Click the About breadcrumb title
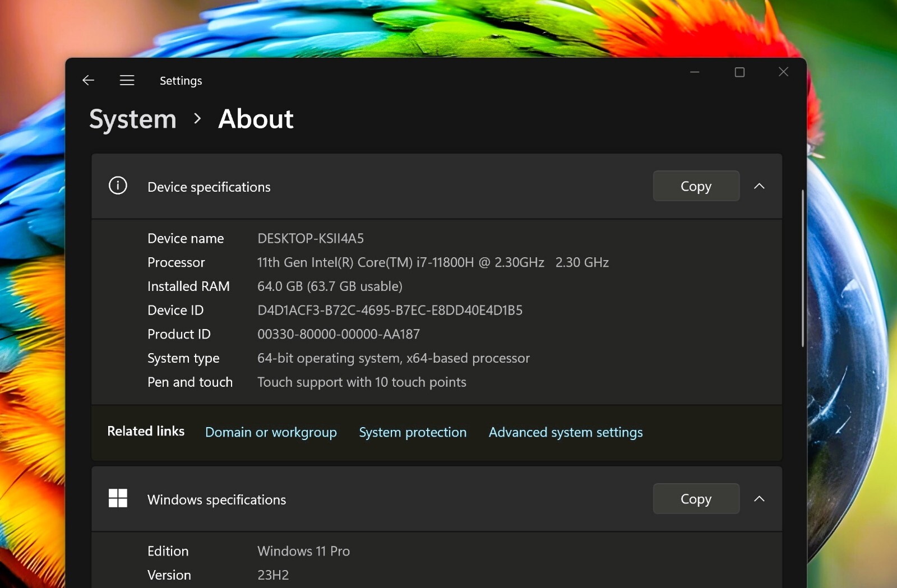 pyautogui.click(x=256, y=119)
